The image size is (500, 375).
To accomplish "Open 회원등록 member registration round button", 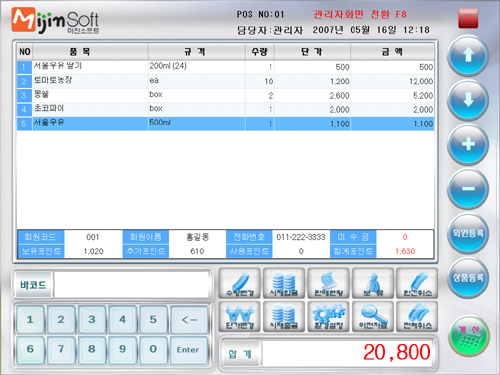I will point(468,233).
